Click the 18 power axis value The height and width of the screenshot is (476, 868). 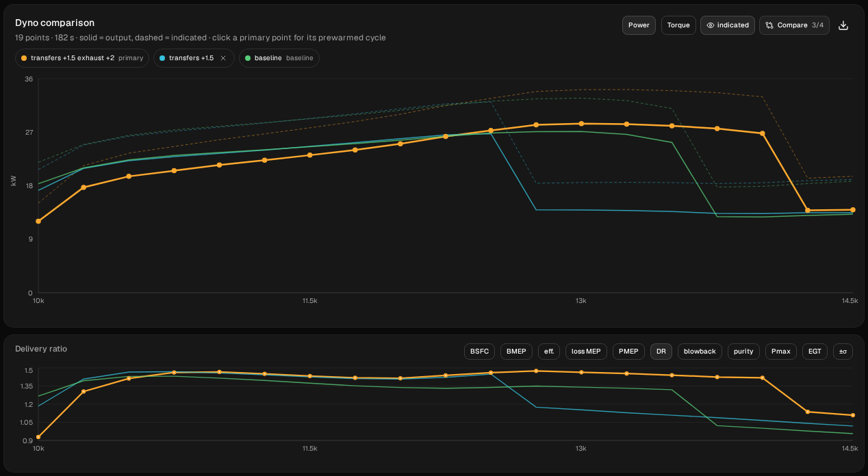[x=29, y=185]
